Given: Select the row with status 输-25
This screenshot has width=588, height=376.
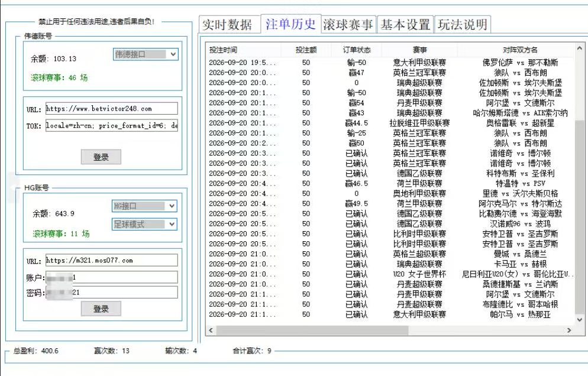Looking at the screenshot, I should pyautogui.click(x=390, y=133).
